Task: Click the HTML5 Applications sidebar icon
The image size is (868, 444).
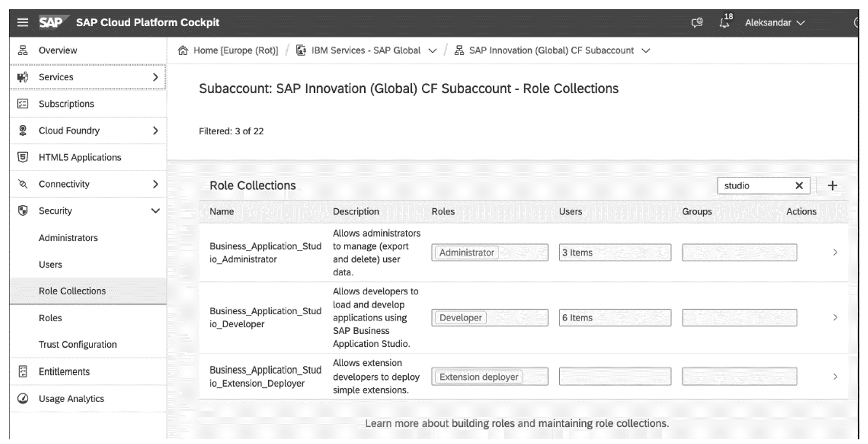Action: pyautogui.click(x=23, y=157)
